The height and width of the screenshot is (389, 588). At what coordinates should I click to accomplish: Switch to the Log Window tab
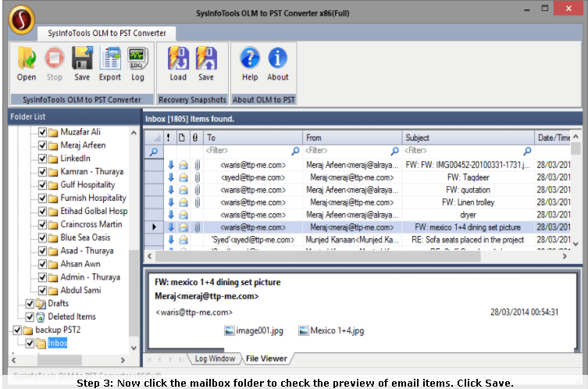point(215,359)
